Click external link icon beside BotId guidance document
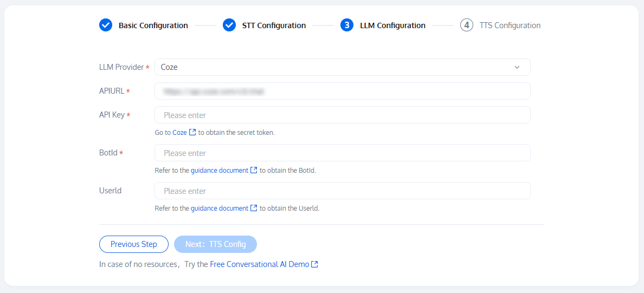 tap(254, 170)
